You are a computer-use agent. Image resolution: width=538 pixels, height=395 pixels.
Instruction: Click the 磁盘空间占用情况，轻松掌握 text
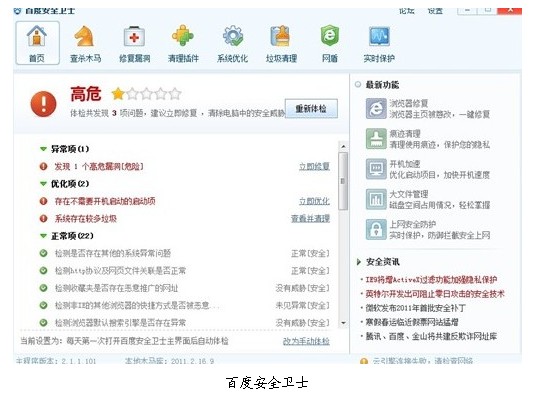440,205
